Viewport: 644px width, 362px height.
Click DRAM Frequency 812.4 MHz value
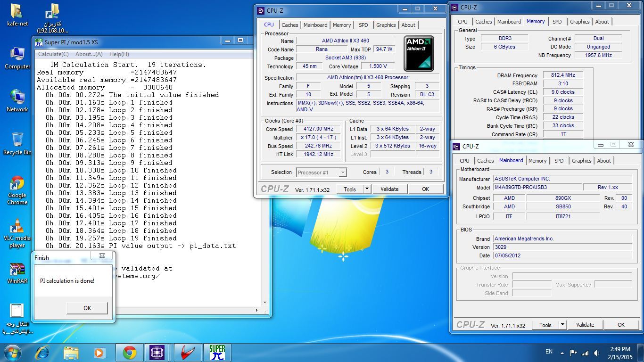563,75
